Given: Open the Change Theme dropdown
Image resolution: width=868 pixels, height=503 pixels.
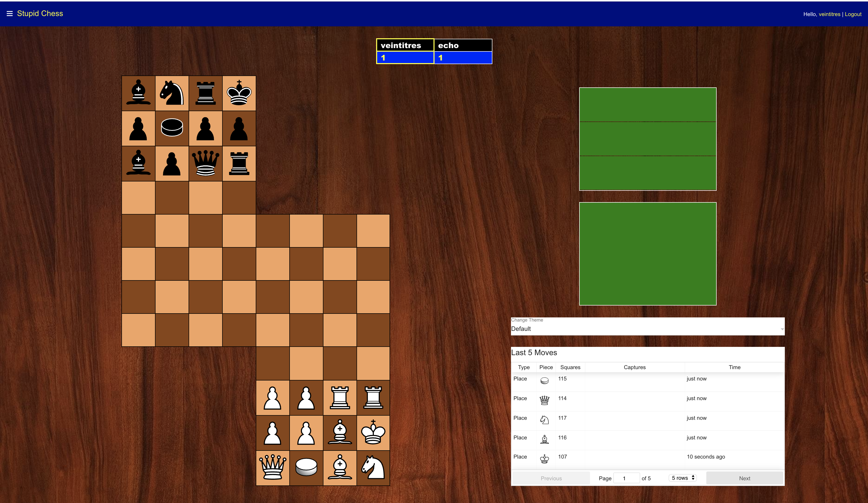Looking at the screenshot, I should (x=647, y=329).
